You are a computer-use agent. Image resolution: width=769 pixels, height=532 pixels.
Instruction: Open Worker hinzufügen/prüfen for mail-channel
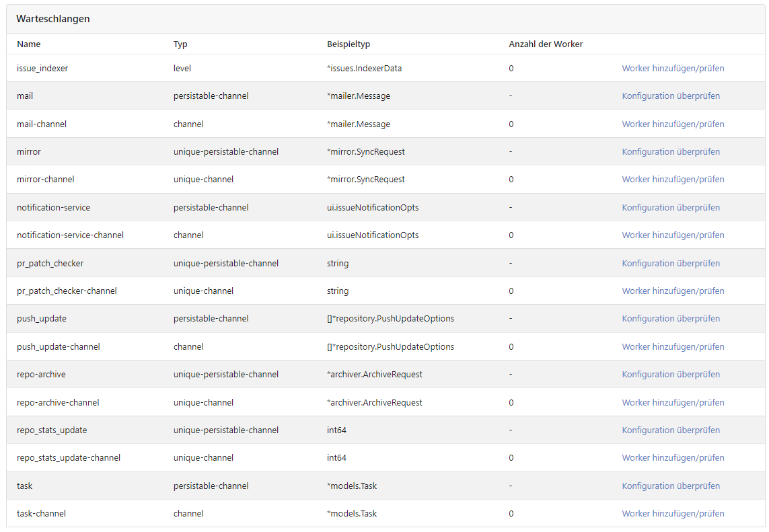[673, 124]
